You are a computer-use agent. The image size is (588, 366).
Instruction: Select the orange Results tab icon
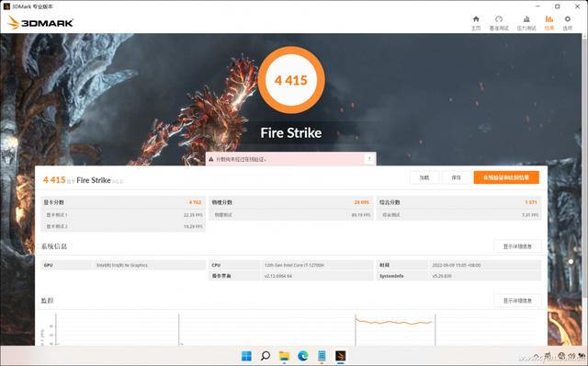coord(549,19)
